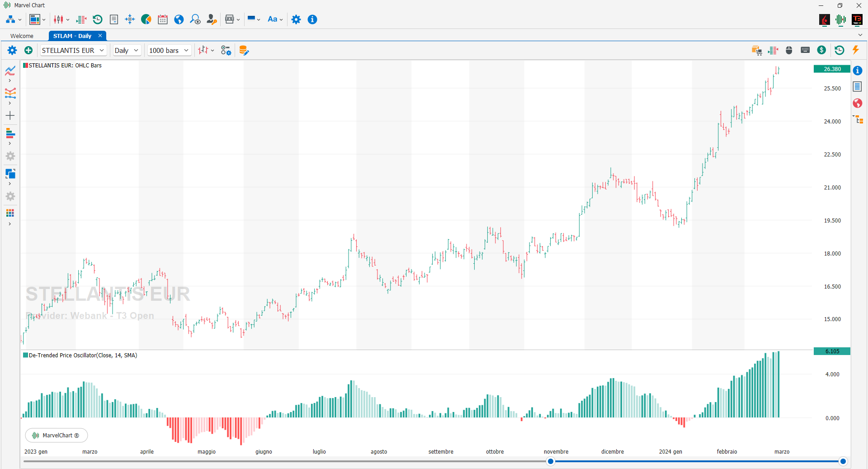
Task: Open the pie chart icon
Action: [x=146, y=19]
